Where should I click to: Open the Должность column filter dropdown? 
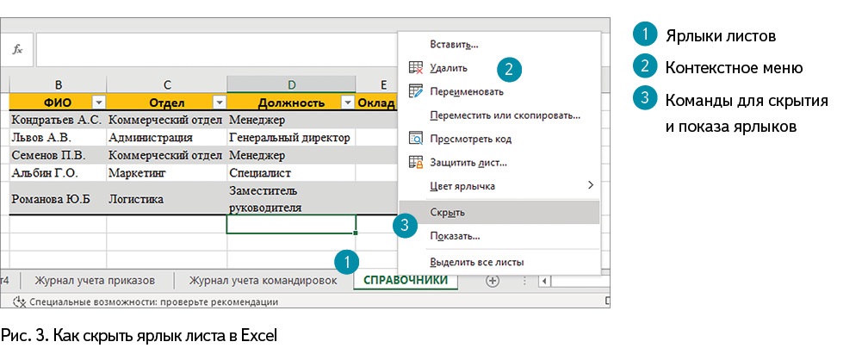[x=347, y=103]
